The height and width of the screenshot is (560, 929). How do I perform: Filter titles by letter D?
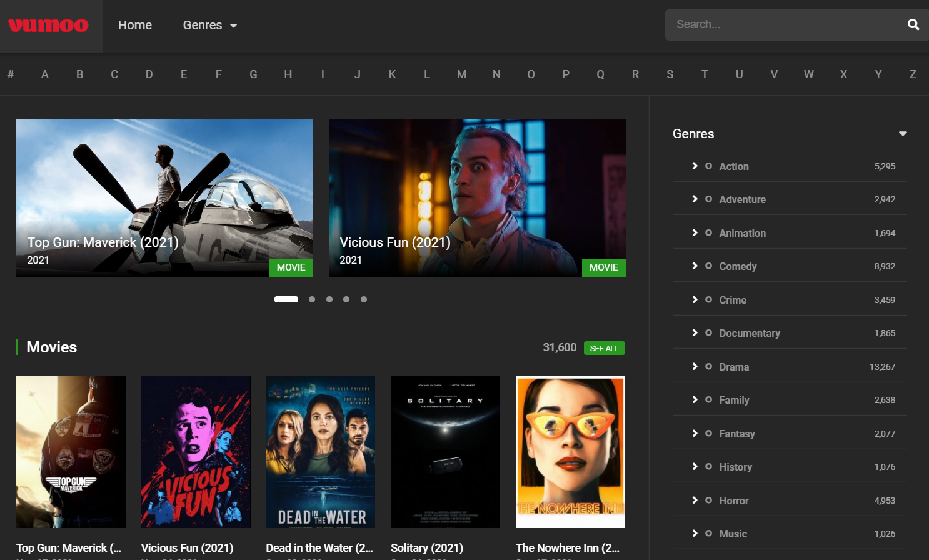click(149, 74)
